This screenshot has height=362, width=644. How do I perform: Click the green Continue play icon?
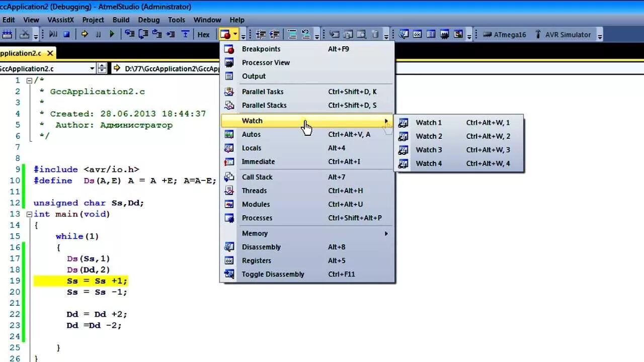coord(112,34)
